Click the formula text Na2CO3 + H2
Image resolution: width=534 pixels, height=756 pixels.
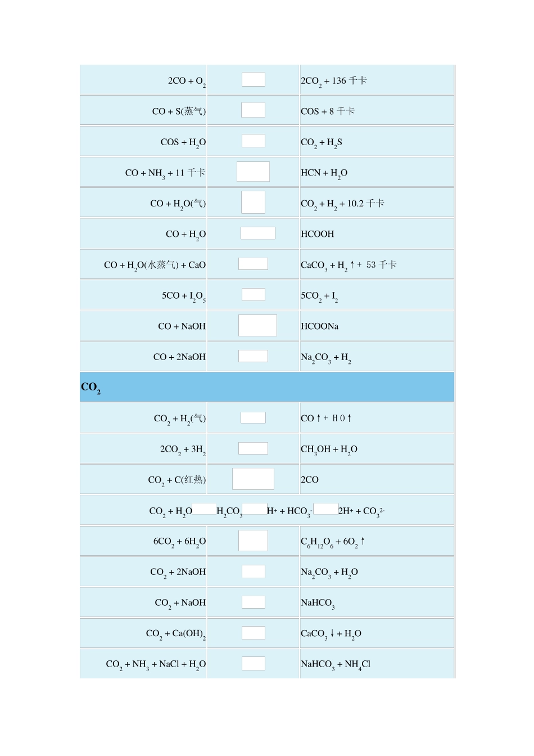tap(326, 358)
